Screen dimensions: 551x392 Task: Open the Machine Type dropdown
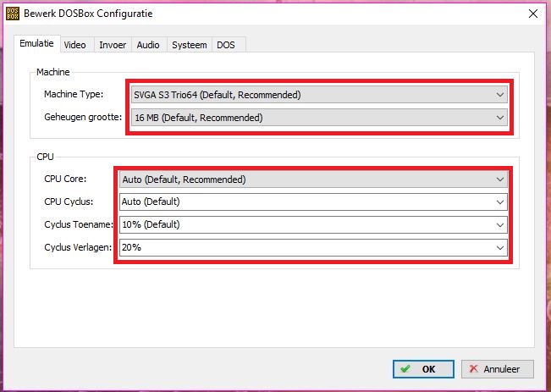319,95
